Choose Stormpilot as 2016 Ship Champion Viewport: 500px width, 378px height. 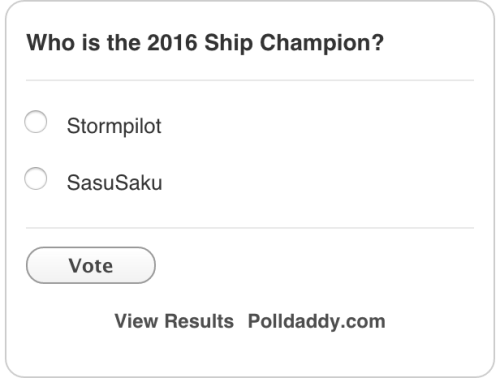[x=36, y=122]
